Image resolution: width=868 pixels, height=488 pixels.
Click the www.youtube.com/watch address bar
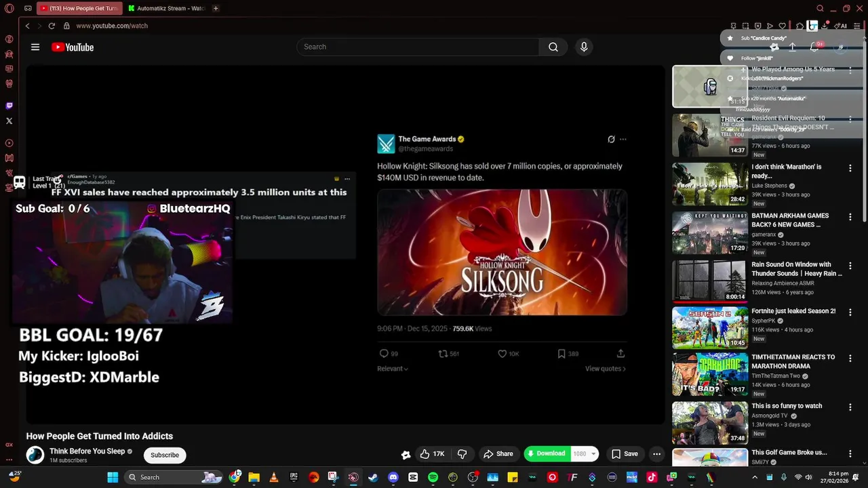point(112,26)
